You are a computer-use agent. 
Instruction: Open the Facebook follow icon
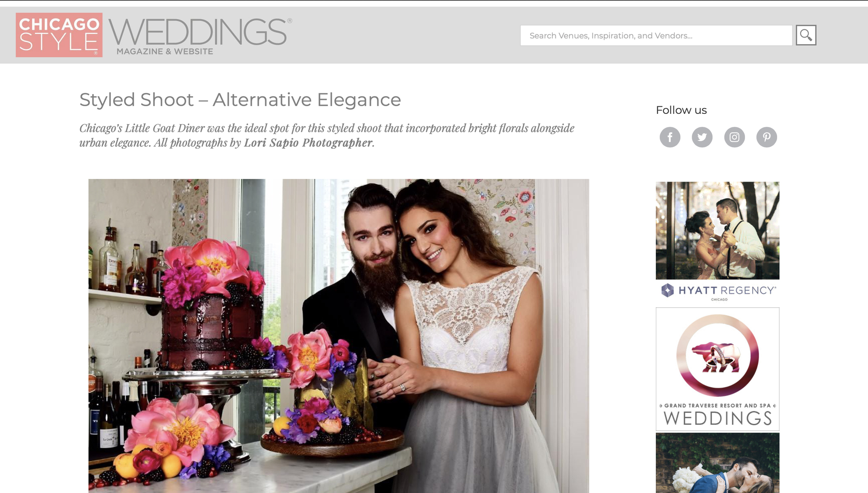click(670, 137)
